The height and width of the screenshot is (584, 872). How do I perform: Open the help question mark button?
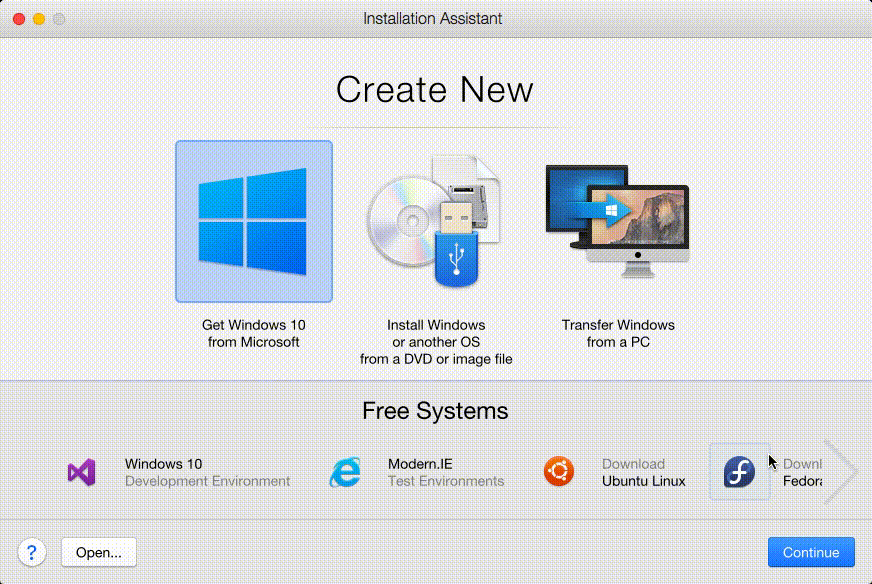[32, 552]
